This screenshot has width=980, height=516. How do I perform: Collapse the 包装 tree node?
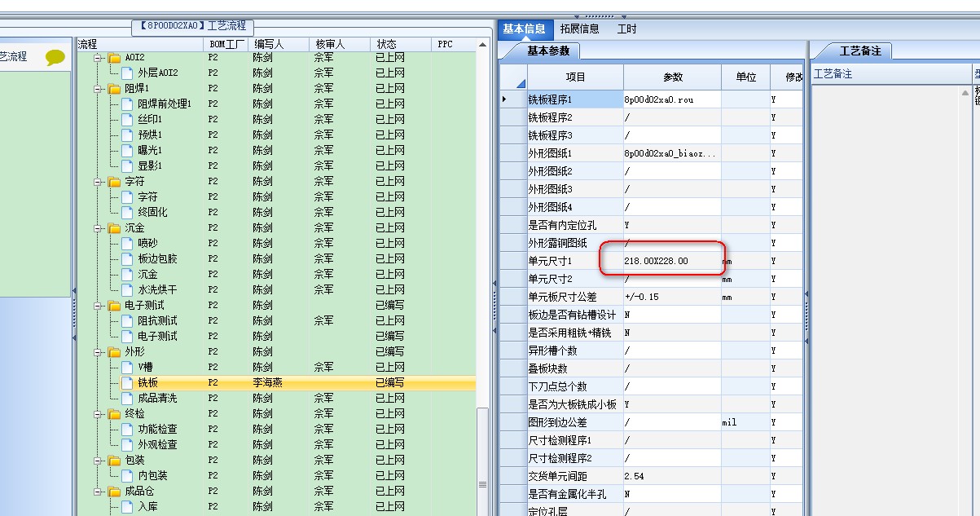(99, 461)
